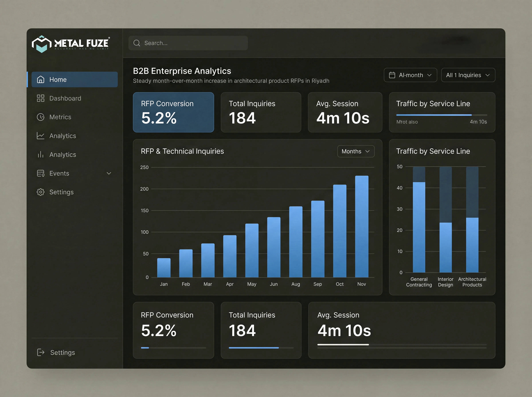Click the bar-chart Analytics icon
The image size is (532, 397).
pos(41,155)
